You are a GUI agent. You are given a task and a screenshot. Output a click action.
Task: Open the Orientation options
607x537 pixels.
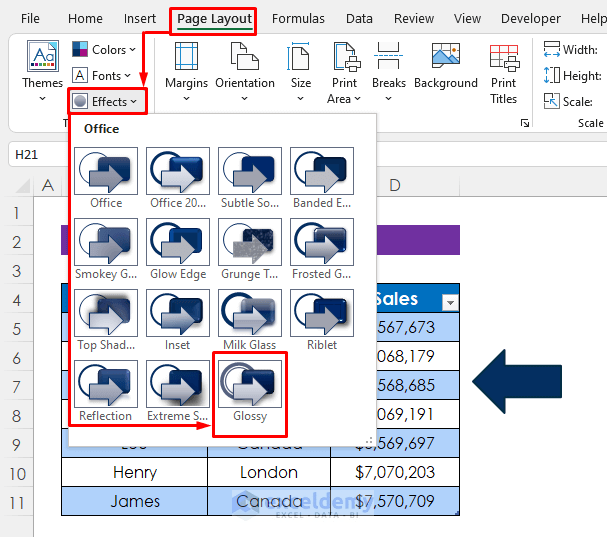tap(245, 72)
